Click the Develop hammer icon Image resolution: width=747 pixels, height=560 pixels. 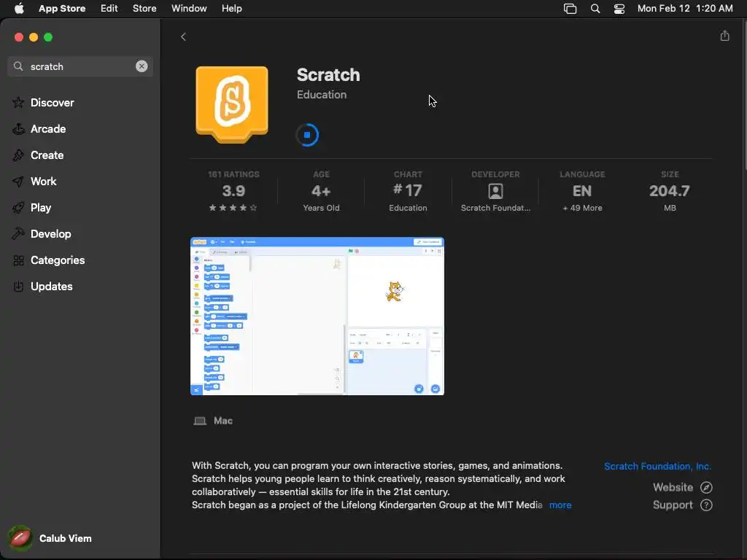pyautogui.click(x=18, y=234)
